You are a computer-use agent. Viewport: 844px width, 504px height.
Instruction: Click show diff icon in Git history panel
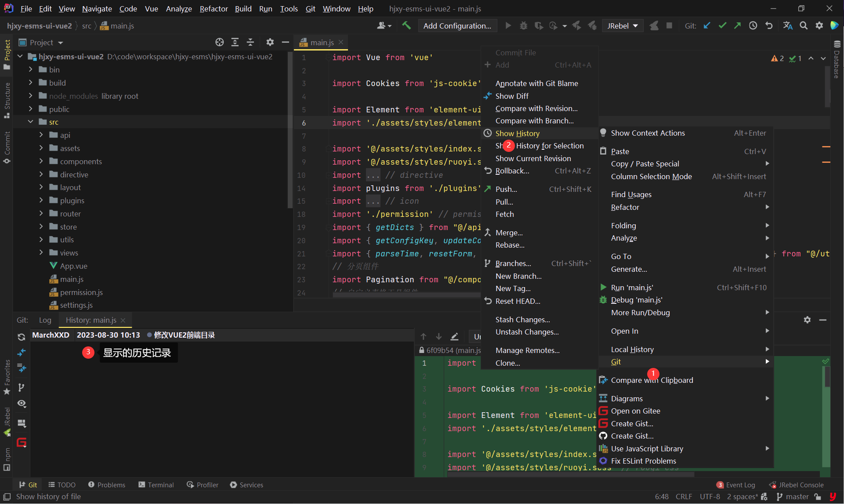click(21, 353)
